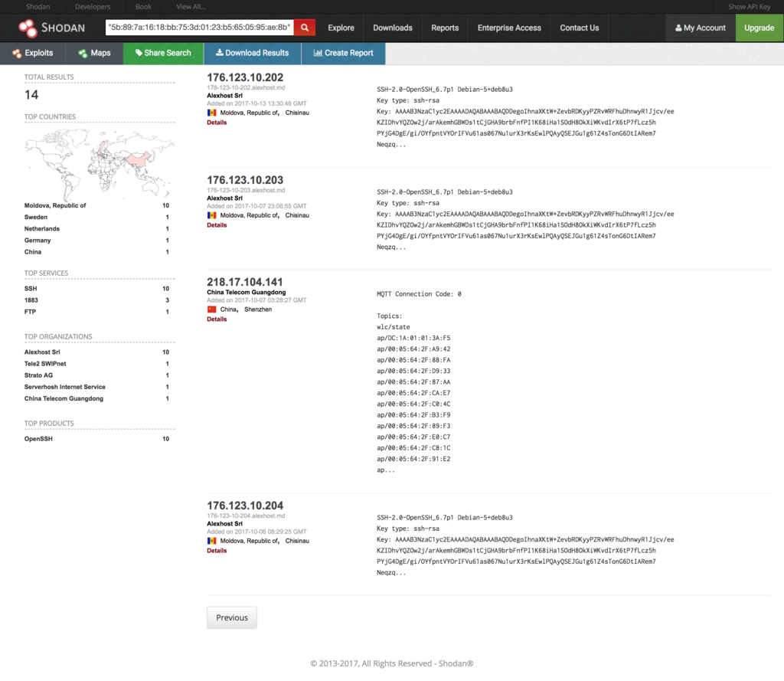Image resolution: width=784 pixels, height=681 pixels.
Task: Filter results by Germany
Action: tap(38, 241)
